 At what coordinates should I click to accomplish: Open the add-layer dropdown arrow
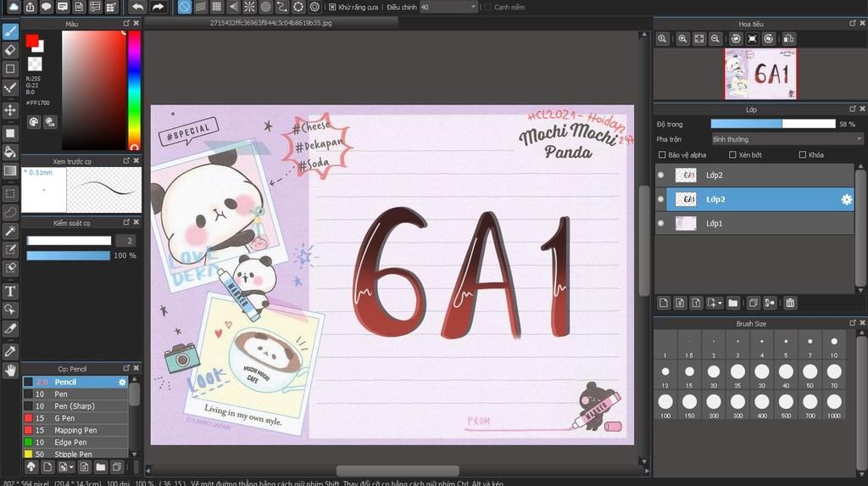pyautogui.click(x=720, y=303)
